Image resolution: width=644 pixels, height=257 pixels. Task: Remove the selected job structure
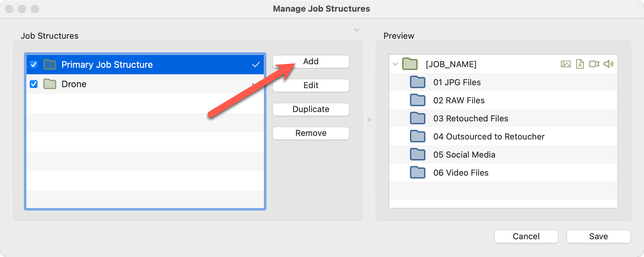pyautogui.click(x=311, y=133)
